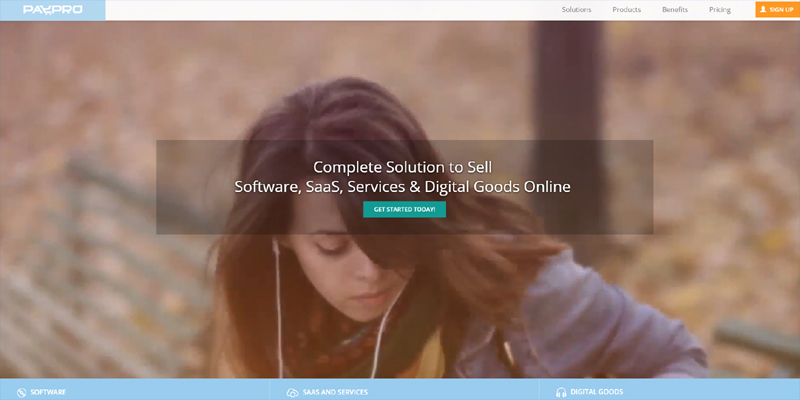The width and height of the screenshot is (800, 400).
Task: Click the 'Complete Solution to Sell' headline
Action: point(403,166)
